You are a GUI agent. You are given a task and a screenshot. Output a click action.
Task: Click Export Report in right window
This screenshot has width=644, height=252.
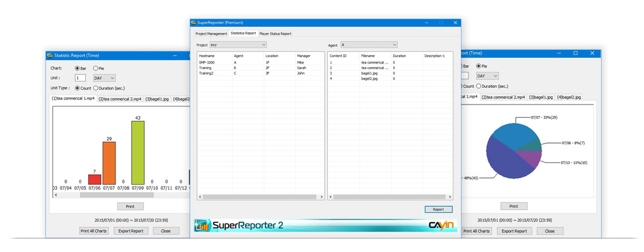click(x=514, y=231)
